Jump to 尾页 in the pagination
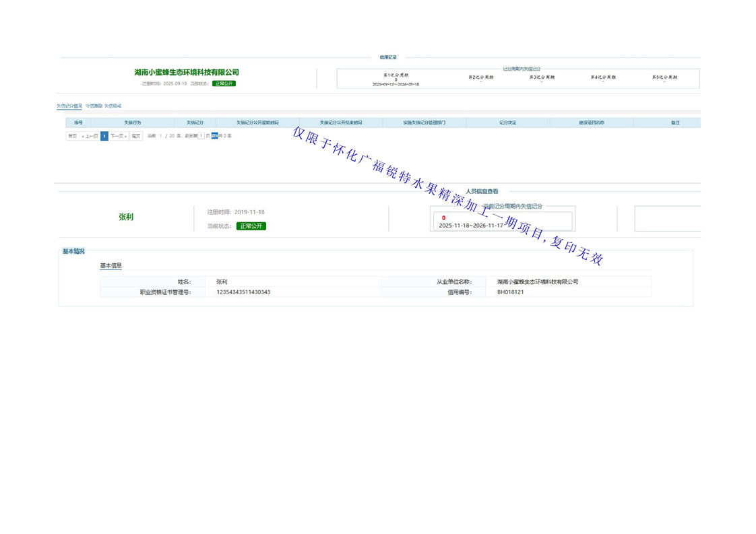This screenshot has height=534, width=756. [x=137, y=137]
